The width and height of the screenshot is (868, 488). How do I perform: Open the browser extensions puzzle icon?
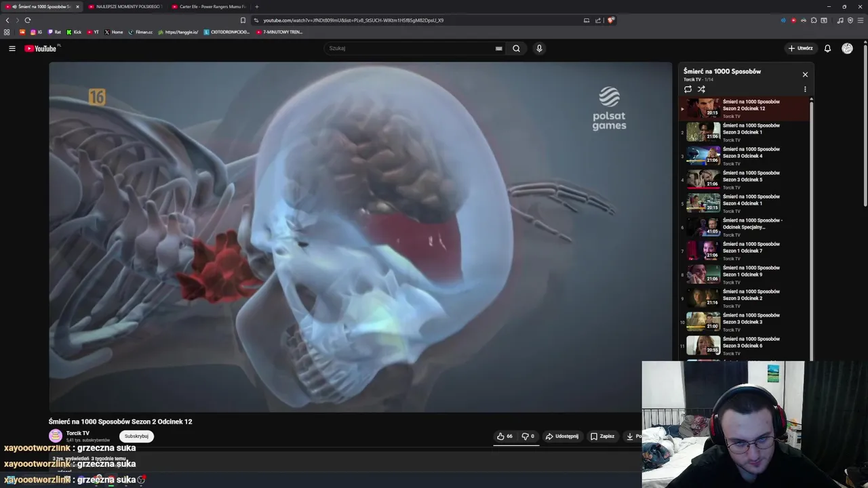click(x=814, y=20)
